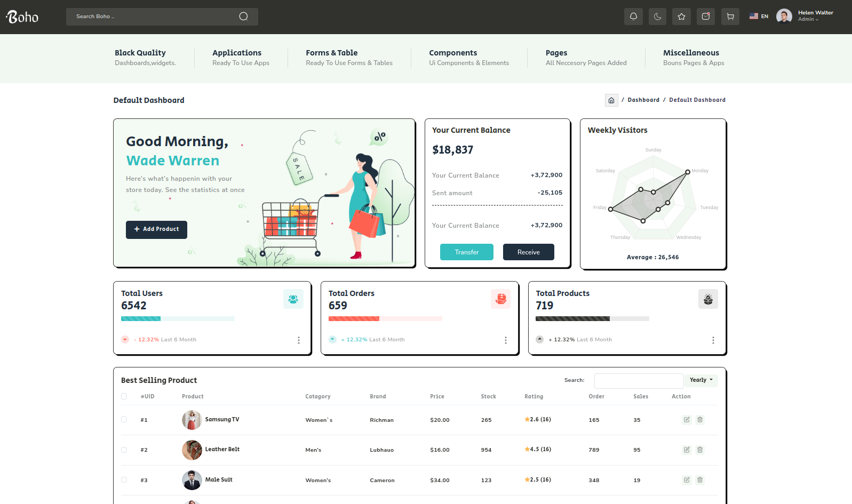Click the home breadcrumb icon
852x504 pixels.
click(x=611, y=100)
